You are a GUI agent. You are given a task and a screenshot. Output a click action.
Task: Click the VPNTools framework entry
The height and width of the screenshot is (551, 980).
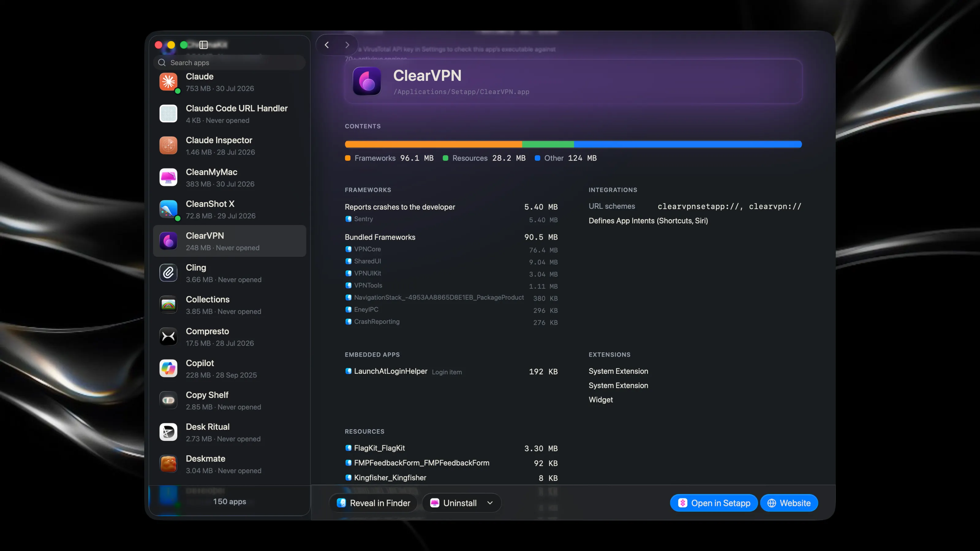(x=451, y=286)
